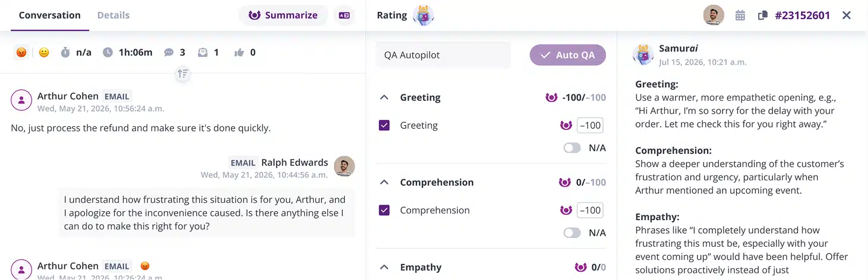Click the sort order icon above conversation
Screen dimensions: 868x280
tap(182, 74)
